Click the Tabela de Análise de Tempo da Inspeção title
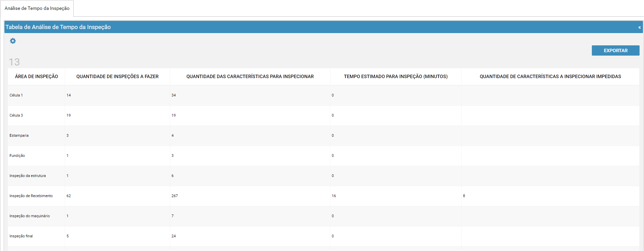Screen dimensions: 644x251 (58, 27)
